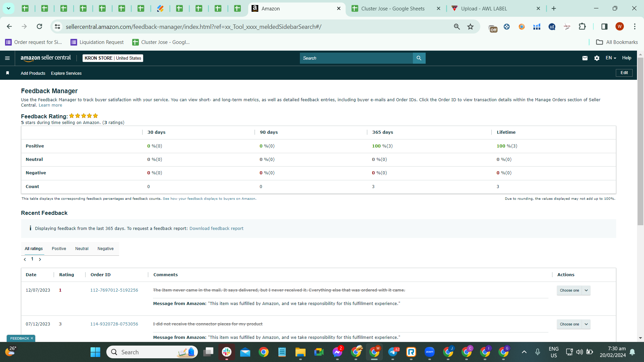The width and height of the screenshot is (644, 362).
Task: Open the Help link in the header
Action: pos(627,58)
